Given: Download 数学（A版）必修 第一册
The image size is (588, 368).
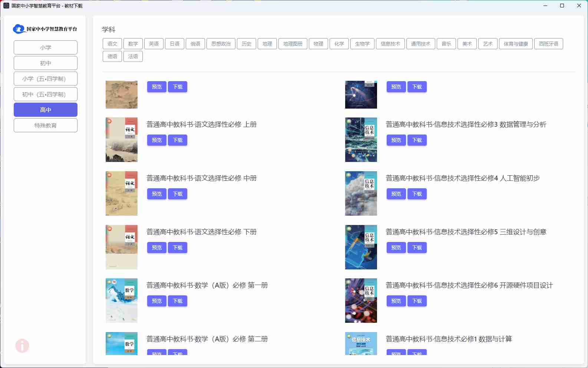Looking at the screenshot, I should tap(178, 301).
